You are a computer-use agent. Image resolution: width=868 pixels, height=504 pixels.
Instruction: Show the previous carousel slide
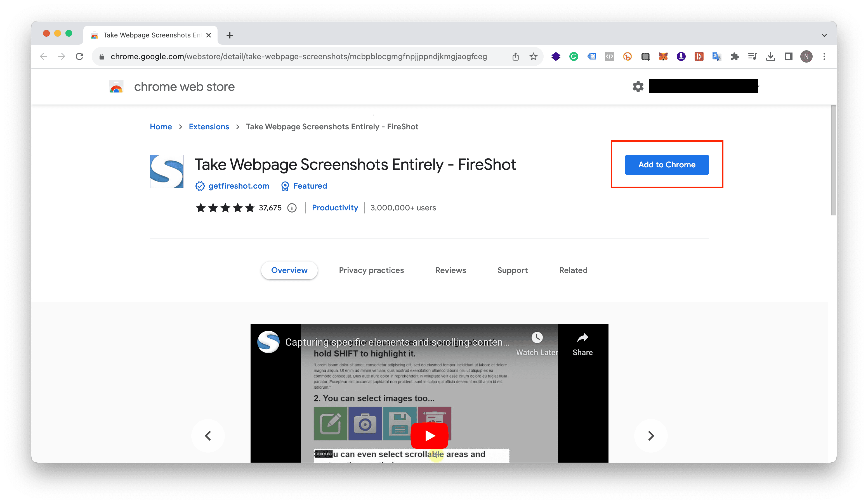[208, 436]
